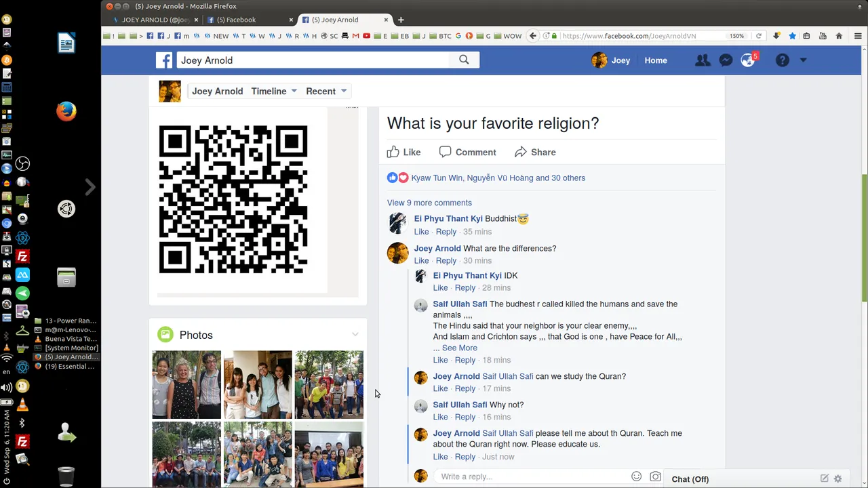This screenshot has height=488, width=868.
Task: Select Buena Vista window entry
Action: pos(66,339)
